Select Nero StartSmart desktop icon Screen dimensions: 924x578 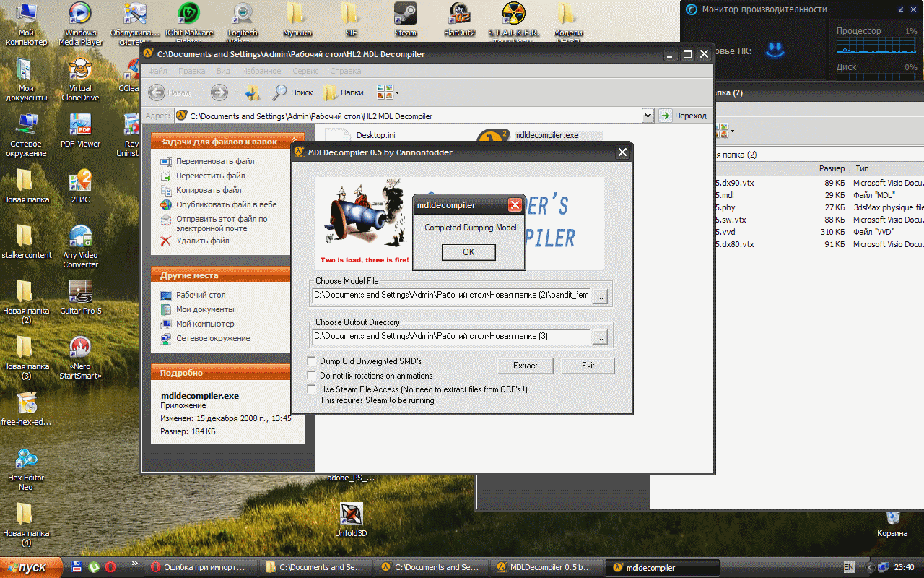(80, 358)
